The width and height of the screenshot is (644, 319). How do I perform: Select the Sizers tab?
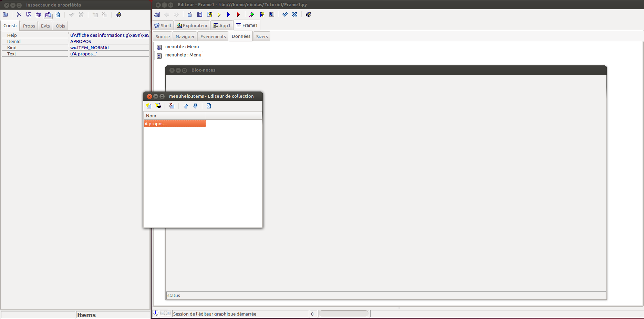(x=261, y=36)
